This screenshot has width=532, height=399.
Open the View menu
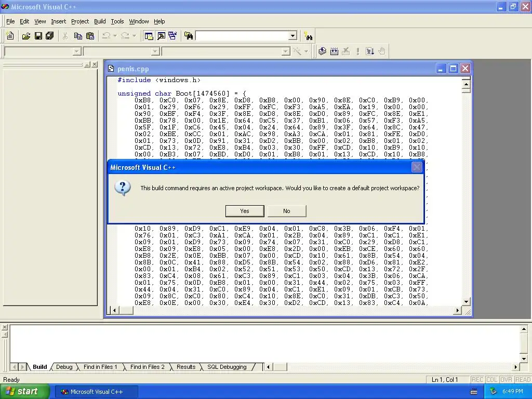pos(40,21)
